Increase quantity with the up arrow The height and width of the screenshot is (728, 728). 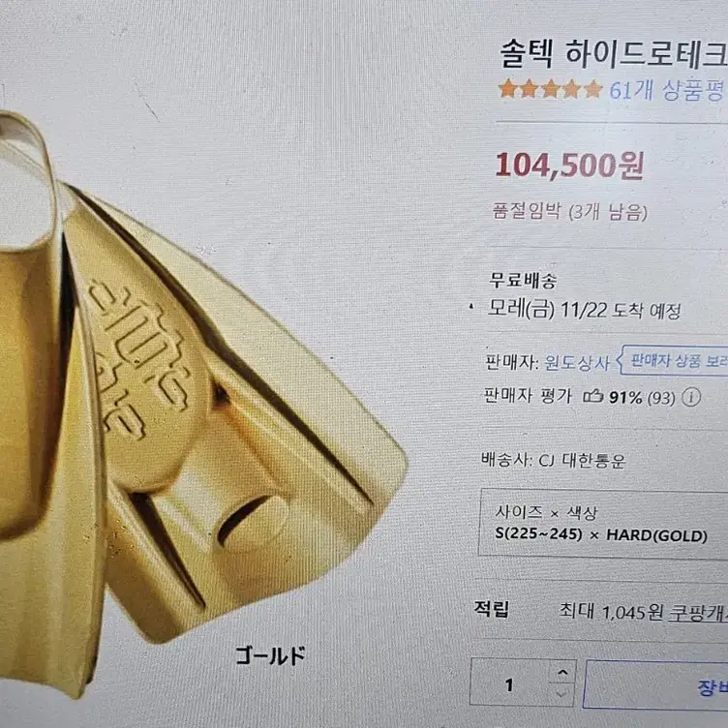(x=562, y=672)
